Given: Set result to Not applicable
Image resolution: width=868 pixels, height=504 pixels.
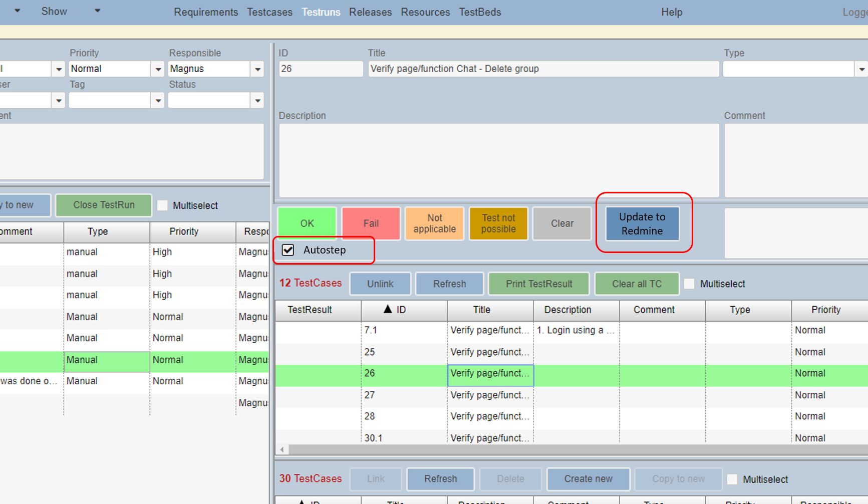Looking at the screenshot, I should (434, 223).
